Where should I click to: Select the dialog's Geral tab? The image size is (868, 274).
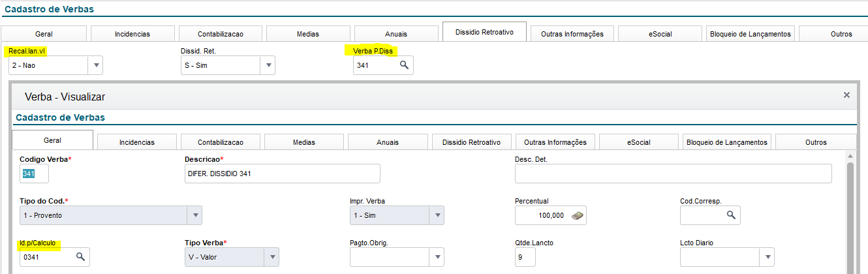point(53,140)
